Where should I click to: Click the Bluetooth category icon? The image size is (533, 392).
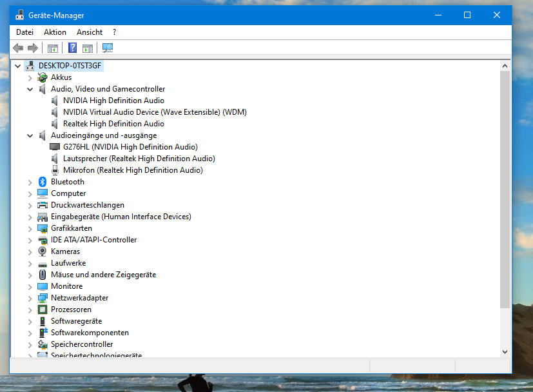click(x=42, y=182)
